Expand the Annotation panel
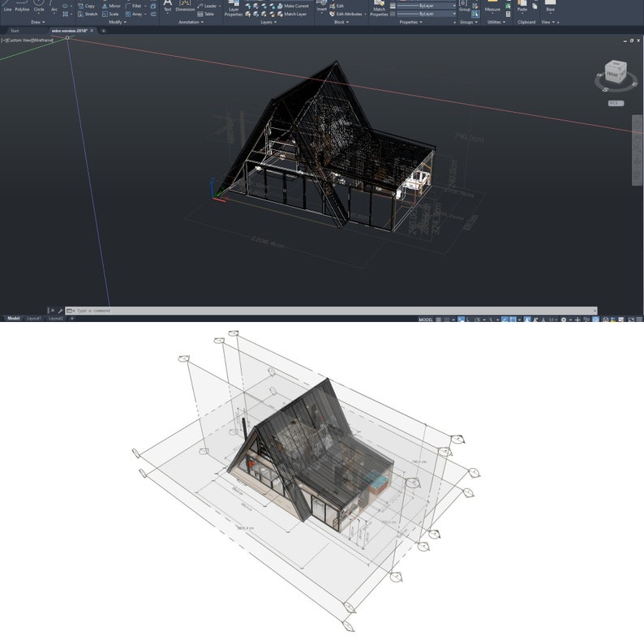The image size is (644, 644). point(191,22)
